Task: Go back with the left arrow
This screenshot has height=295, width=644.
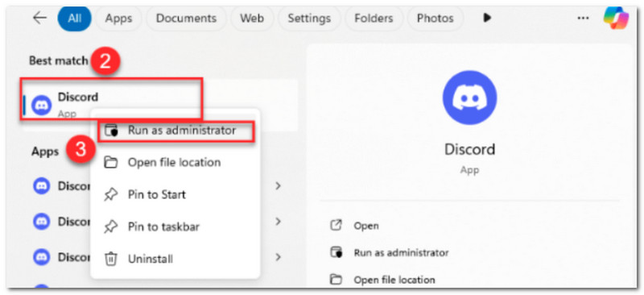Action: [x=39, y=18]
